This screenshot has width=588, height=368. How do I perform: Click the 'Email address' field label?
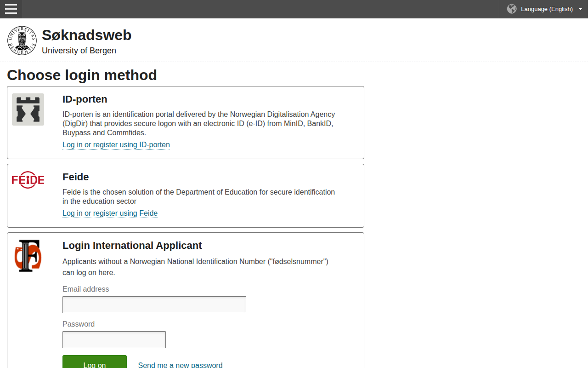(x=85, y=289)
